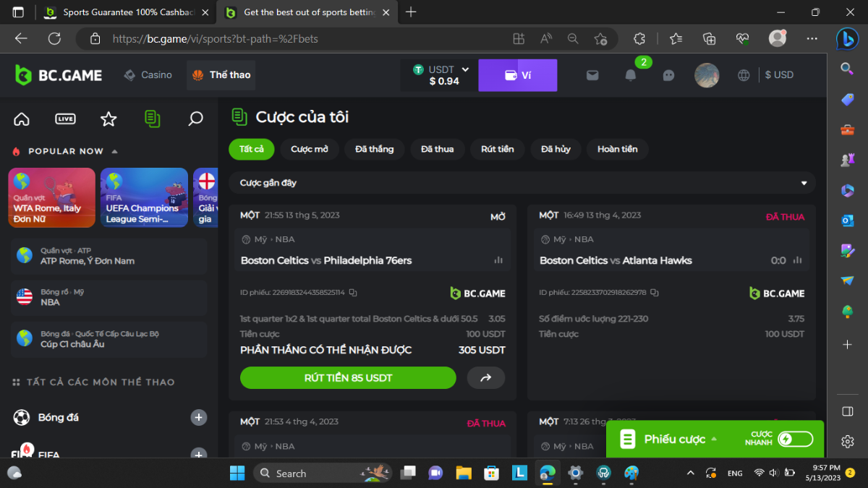
Task: Click the Rút tiền 85 USDT button
Action: click(x=348, y=377)
